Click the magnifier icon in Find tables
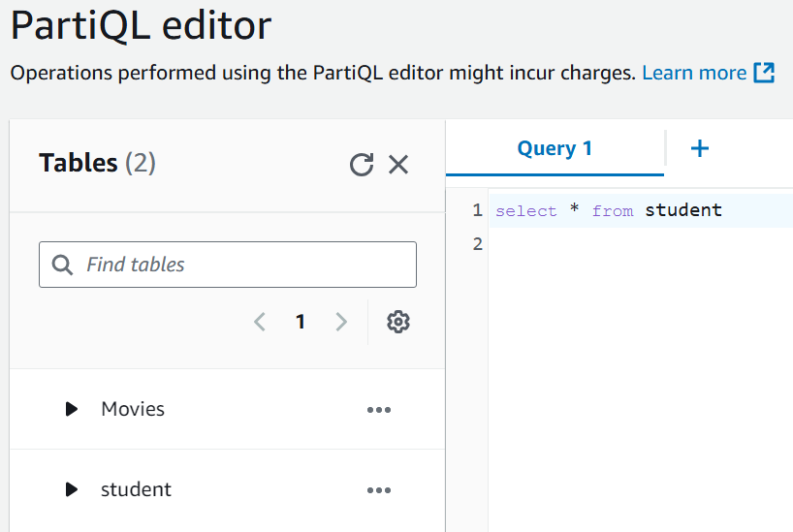This screenshot has width=793, height=532. (63, 265)
